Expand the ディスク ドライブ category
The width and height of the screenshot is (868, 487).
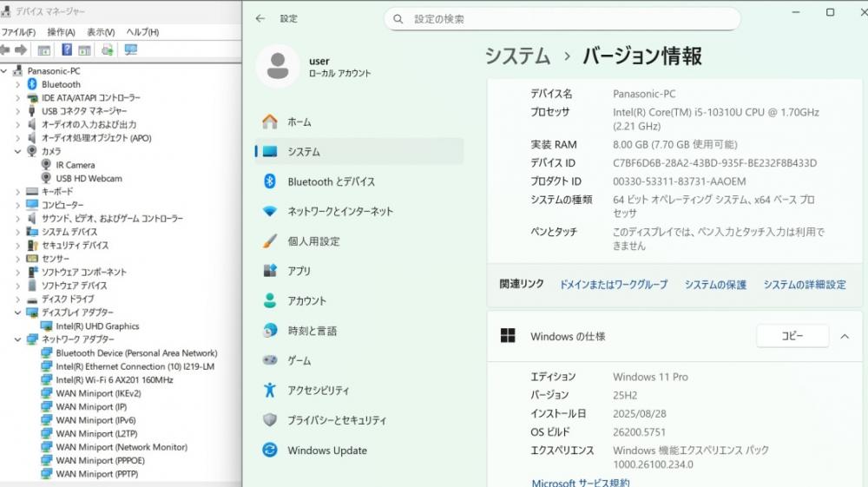pos(17,299)
